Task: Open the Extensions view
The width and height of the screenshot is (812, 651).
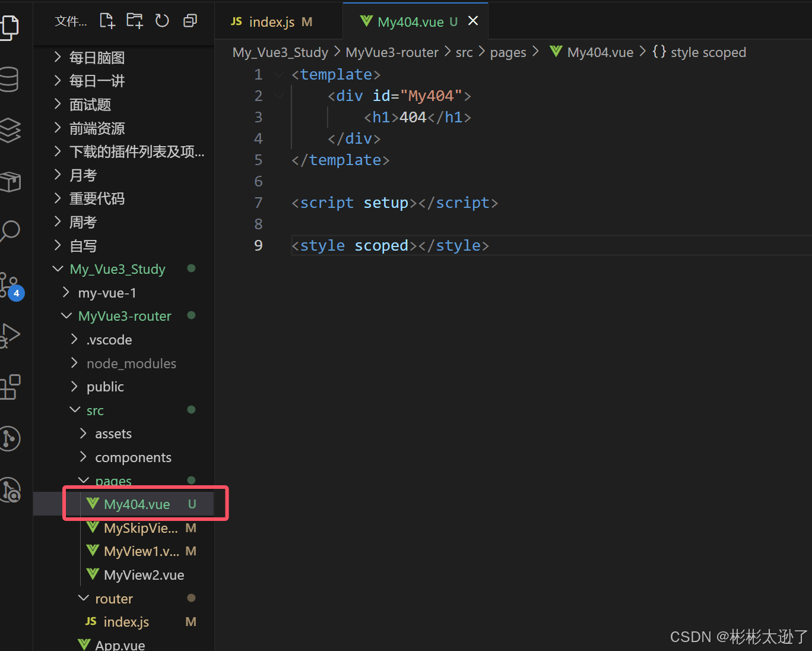Action: [x=9, y=387]
